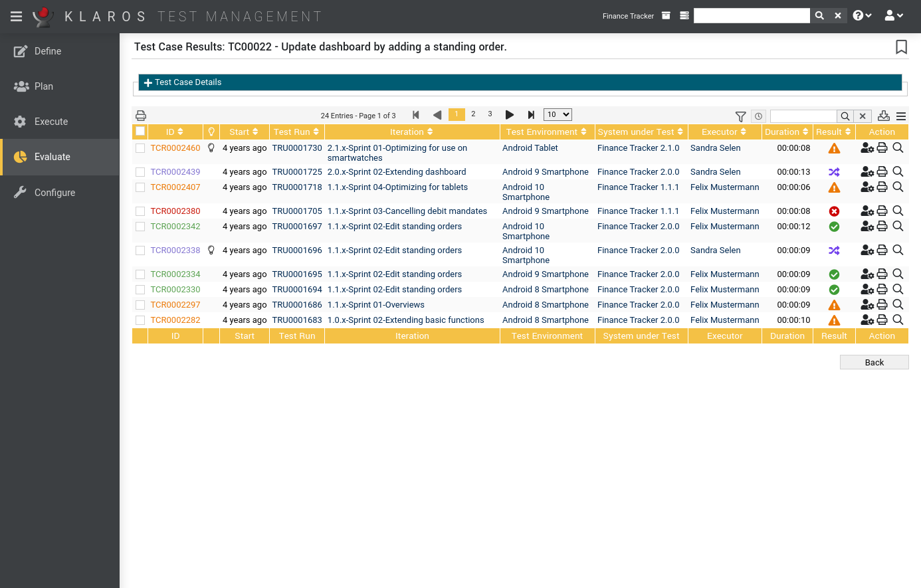The width and height of the screenshot is (921, 588).
Task: Open the Configure section in sidebar
Action: click(x=60, y=193)
